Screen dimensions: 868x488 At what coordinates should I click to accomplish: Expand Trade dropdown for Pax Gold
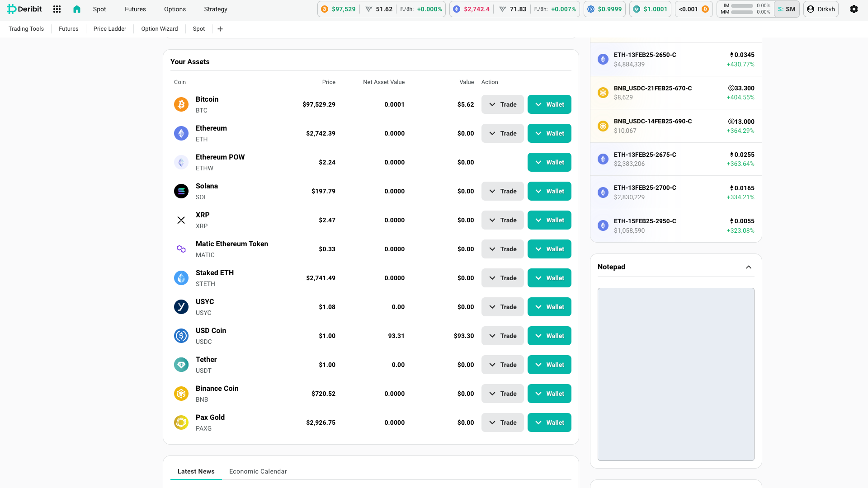pyautogui.click(x=502, y=422)
